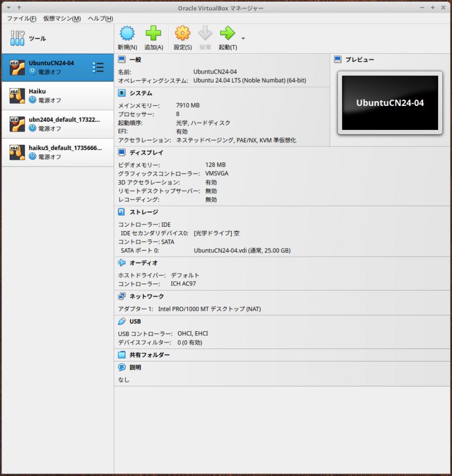The width and height of the screenshot is (452, 476).
Task: Click the 説明 description speech-bubble icon
Action: tap(122, 367)
